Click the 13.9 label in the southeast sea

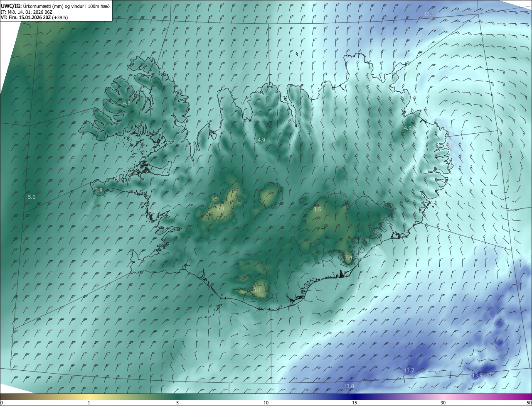478,376
